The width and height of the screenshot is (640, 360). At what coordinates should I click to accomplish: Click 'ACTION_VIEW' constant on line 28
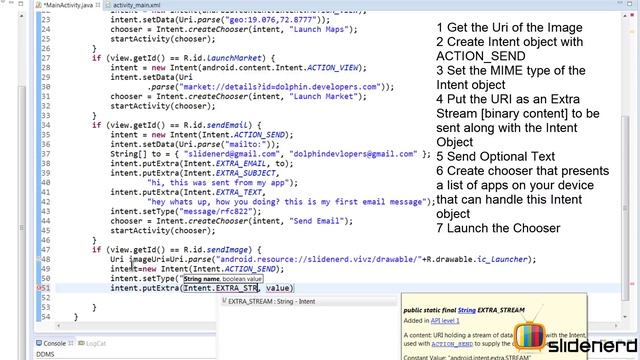332,68
